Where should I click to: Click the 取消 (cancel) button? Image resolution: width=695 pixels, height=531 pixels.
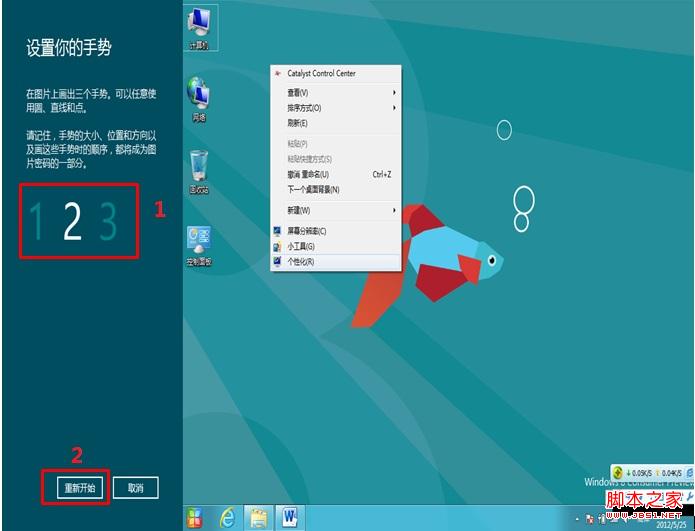point(136,488)
